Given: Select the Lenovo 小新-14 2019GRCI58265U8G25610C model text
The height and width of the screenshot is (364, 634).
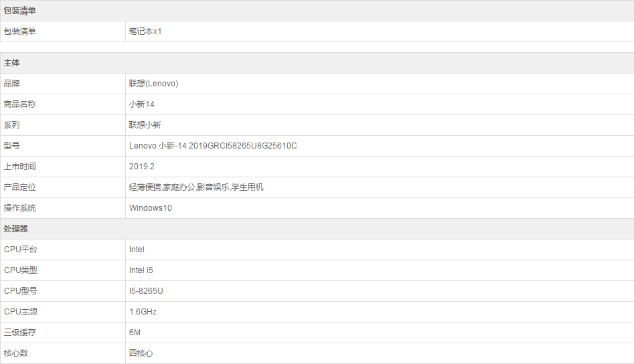Looking at the screenshot, I should [x=213, y=146].
